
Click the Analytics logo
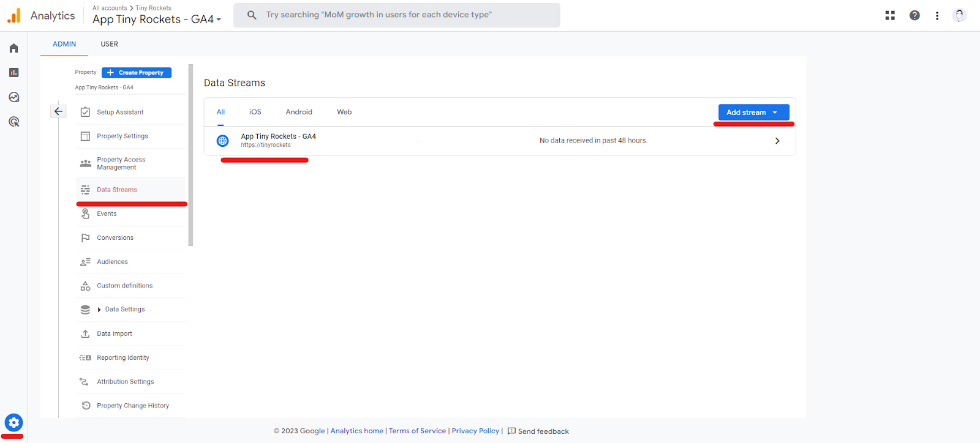[13, 15]
